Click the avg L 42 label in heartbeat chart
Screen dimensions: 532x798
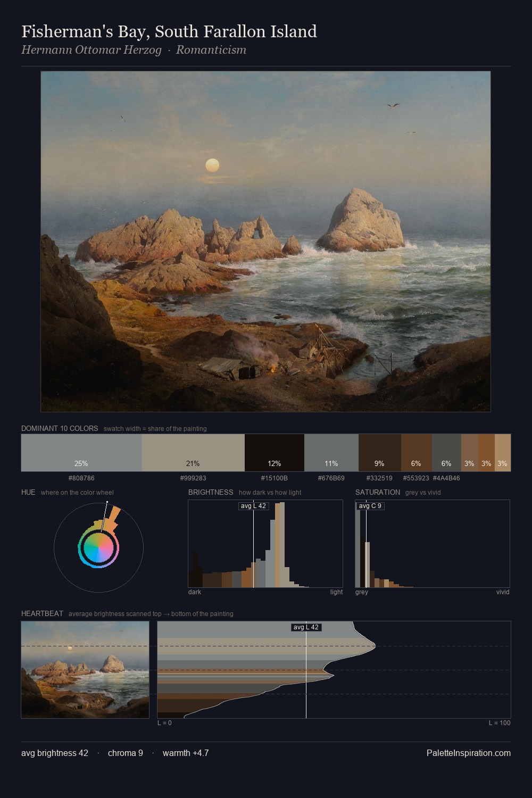coord(306,627)
